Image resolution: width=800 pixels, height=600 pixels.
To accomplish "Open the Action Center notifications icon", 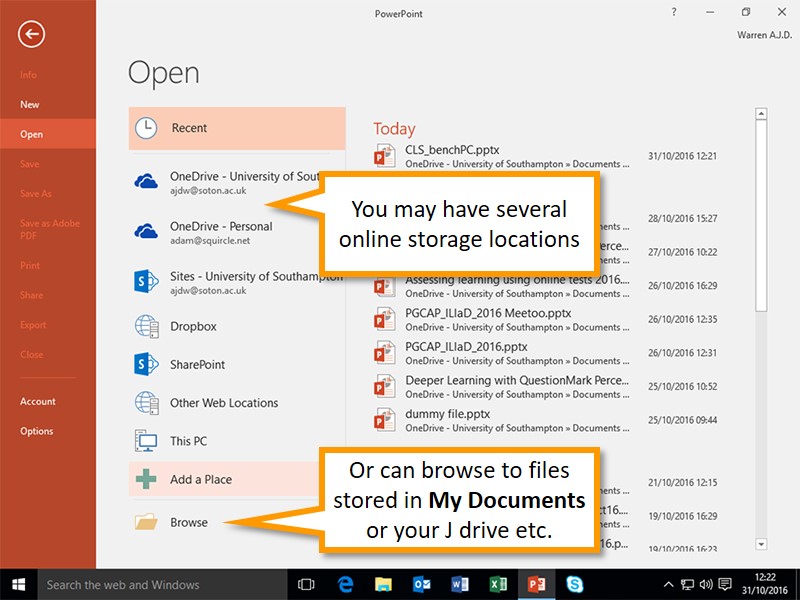I will click(x=724, y=585).
